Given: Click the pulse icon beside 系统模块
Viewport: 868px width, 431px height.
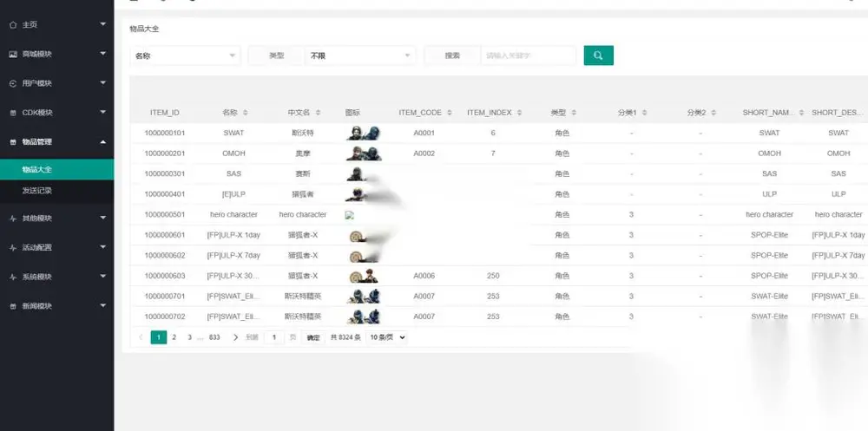Looking at the screenshot, I should [x=13, y=278].
